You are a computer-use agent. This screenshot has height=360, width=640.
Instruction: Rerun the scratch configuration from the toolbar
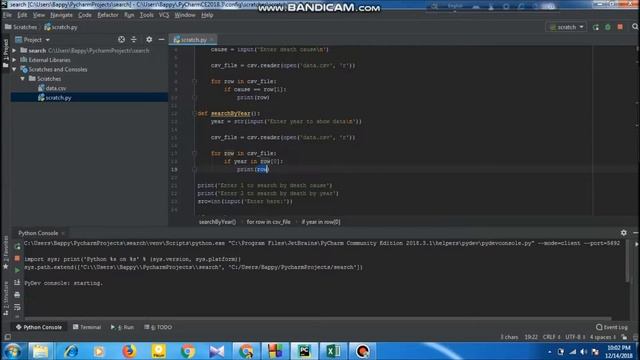(596, 27)
